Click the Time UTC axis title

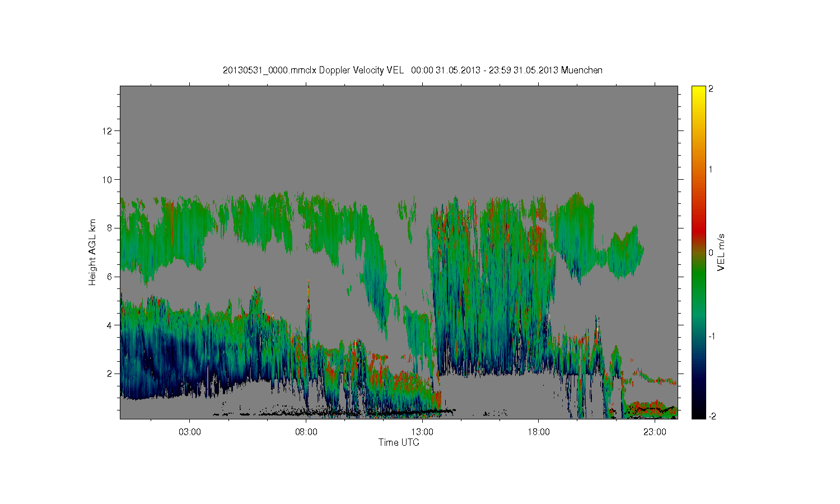399,442
